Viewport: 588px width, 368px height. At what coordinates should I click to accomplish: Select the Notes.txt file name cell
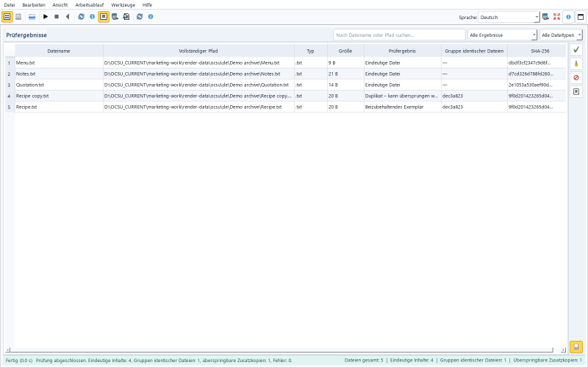(x=59, y=74)
